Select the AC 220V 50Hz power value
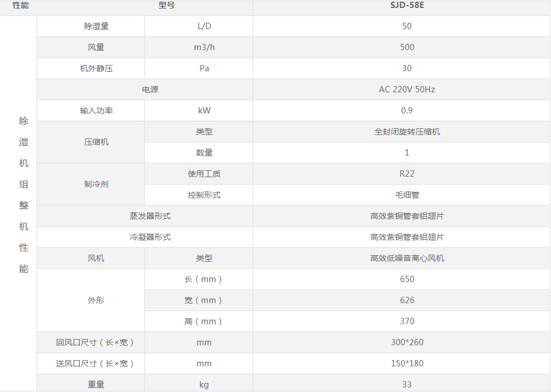551x392 pixels. (407, 89)
